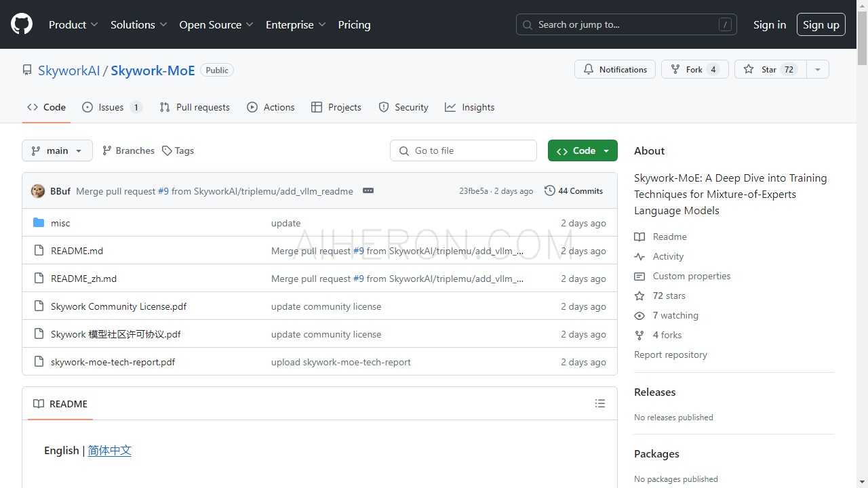Open the BBuf author link
Viewport: 868px width, 488px height.
click(60, 191)
